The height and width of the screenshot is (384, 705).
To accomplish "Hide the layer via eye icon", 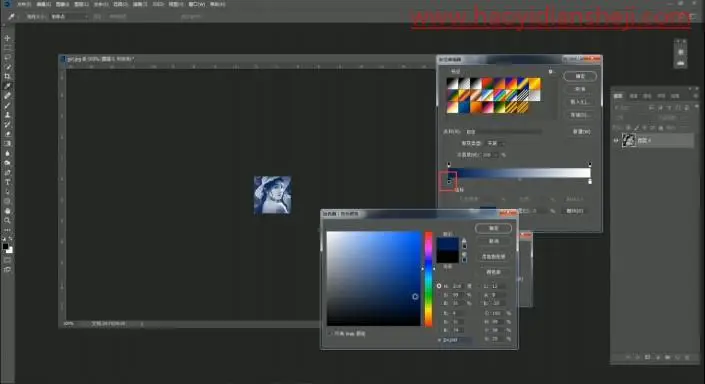I will 616,140.
